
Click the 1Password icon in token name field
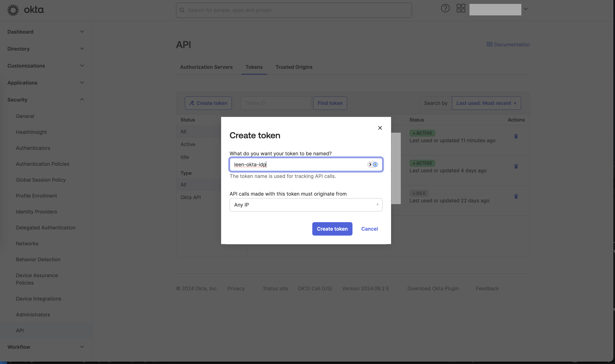click(375, 165)
